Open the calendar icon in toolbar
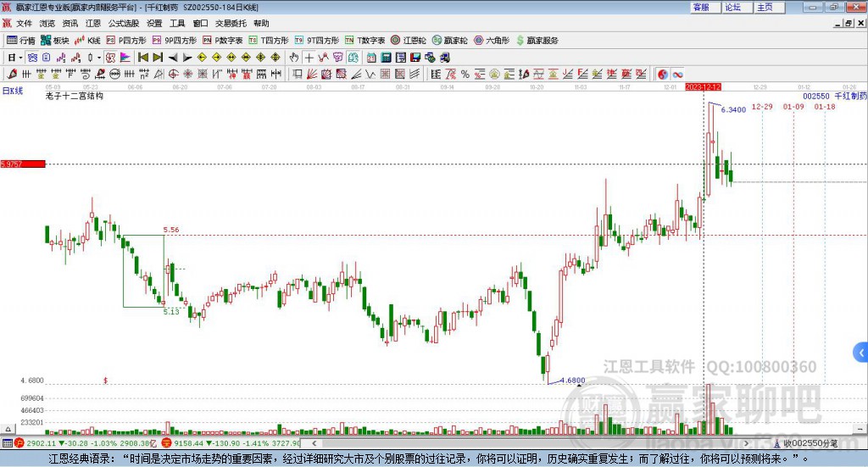 [x=371, y=58]
